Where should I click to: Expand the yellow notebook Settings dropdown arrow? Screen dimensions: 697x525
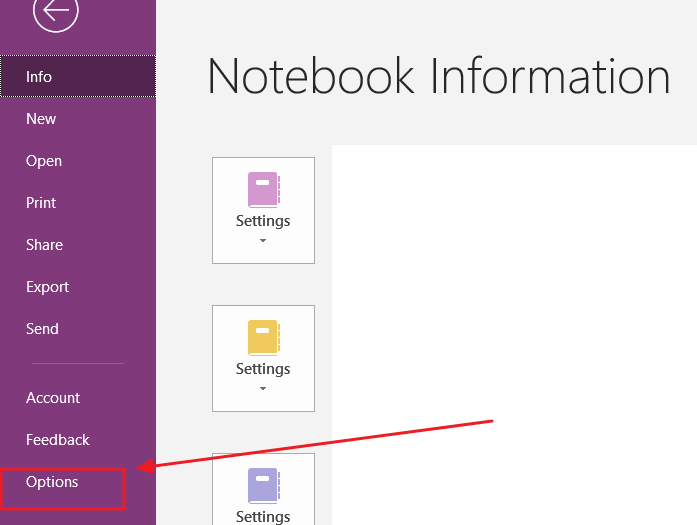tap(263, 389)
